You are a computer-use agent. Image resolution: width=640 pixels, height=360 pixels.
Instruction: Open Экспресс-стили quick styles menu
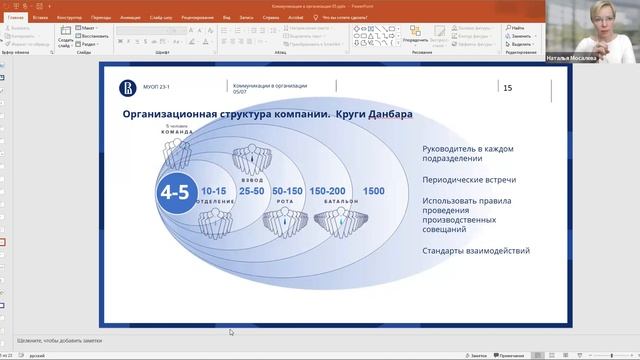point(439,37)
